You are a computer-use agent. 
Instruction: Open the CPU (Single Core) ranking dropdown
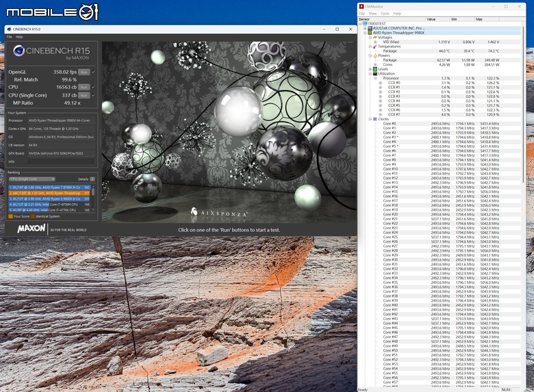32,179
